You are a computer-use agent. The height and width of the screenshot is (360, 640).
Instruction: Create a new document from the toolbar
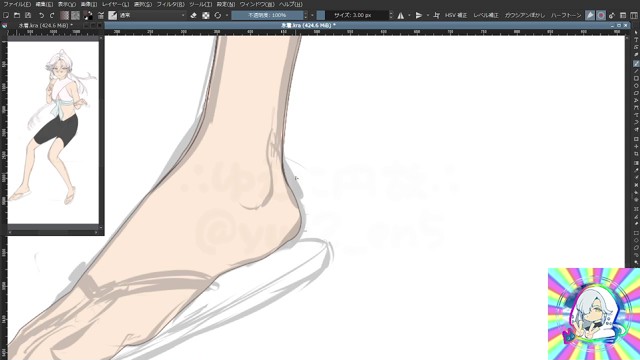[6, 16]
